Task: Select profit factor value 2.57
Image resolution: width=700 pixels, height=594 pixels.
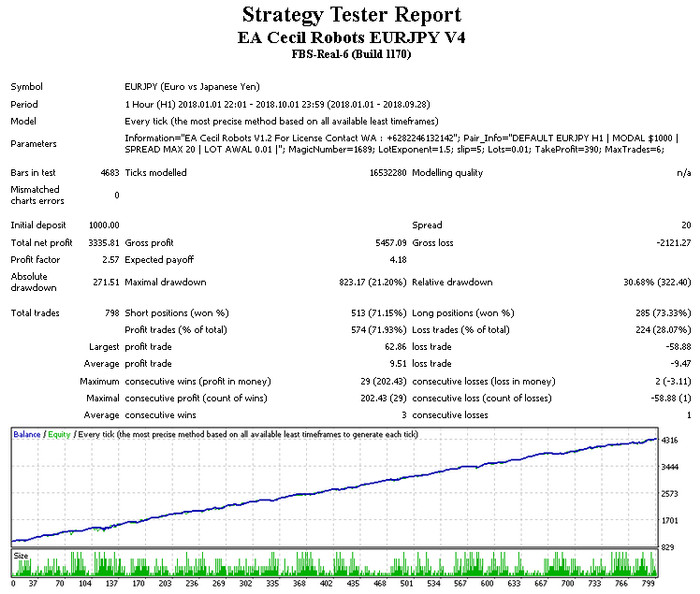Action: tap(111, 260)
